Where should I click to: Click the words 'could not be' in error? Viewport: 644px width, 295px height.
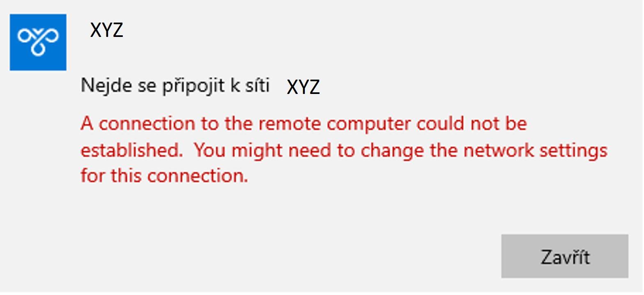click(x=472, y=123)
